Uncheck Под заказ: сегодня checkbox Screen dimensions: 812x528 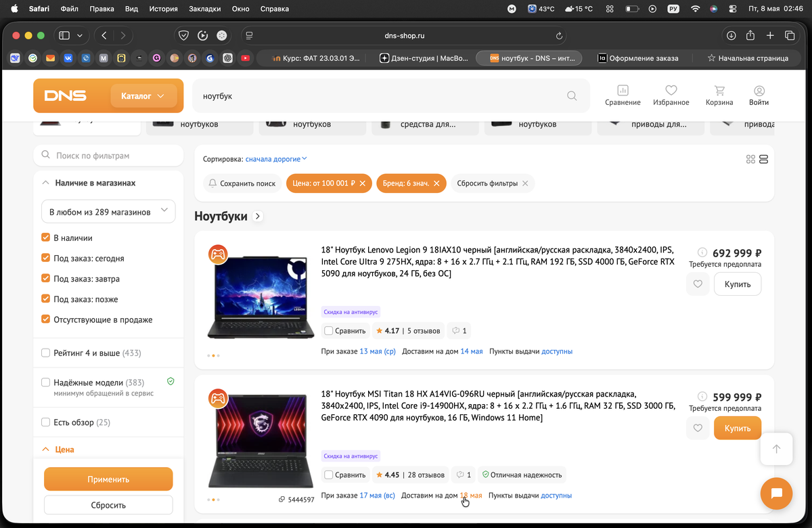[46, 258]
